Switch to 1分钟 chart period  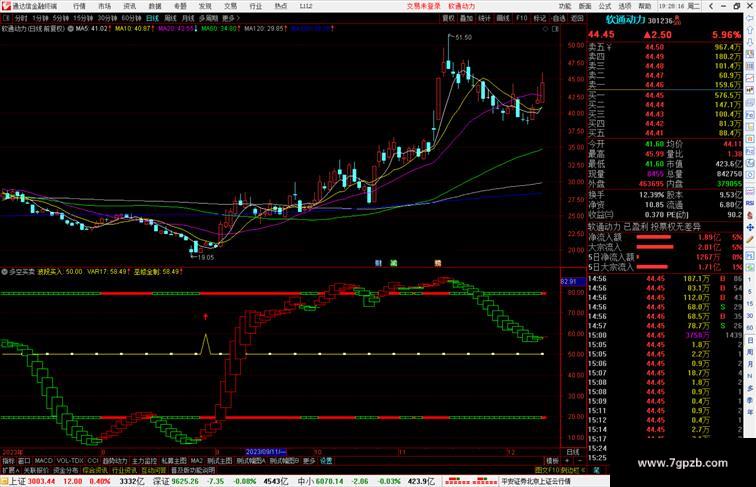click(x=40, y=18)
